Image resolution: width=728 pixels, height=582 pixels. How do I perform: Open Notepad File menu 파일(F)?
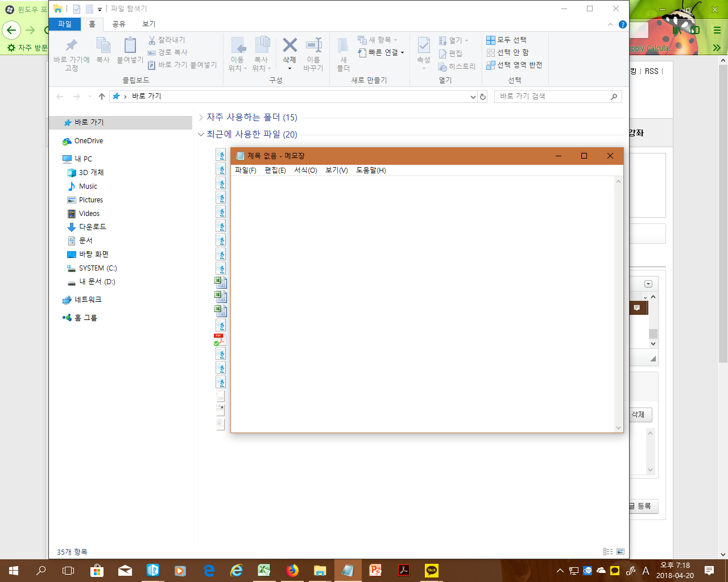(x=246, y=171)
